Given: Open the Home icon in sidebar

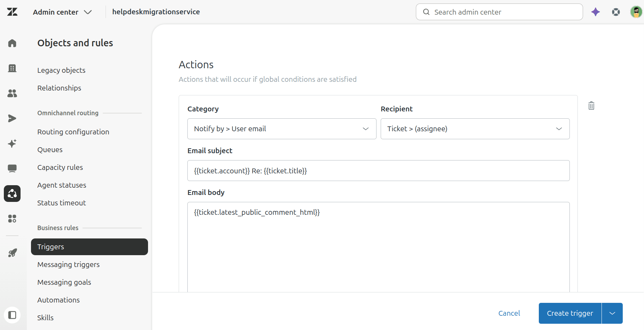Looking at the screenshot, I should click(x=12, y=43).
